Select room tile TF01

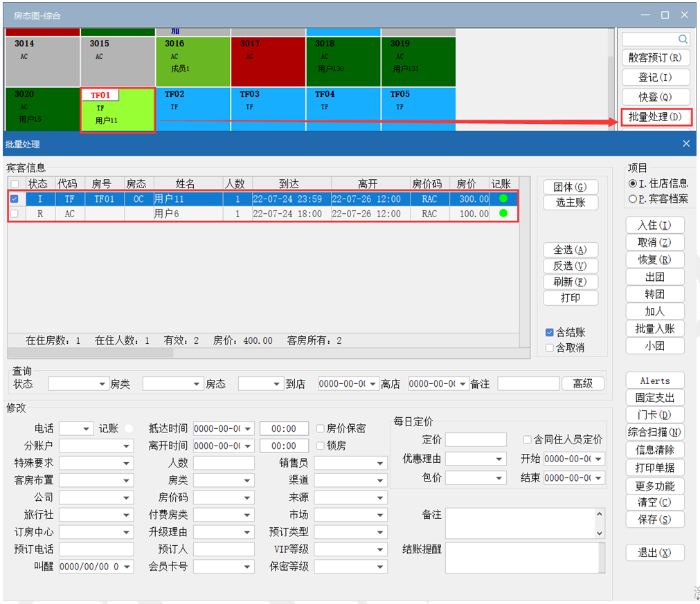pyautogui.click(x=118, y=109)
